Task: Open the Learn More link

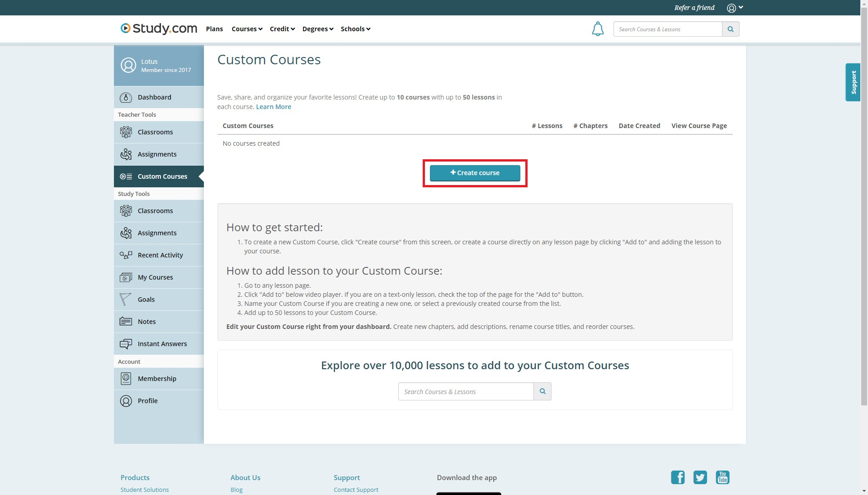Action: [273, 106]
